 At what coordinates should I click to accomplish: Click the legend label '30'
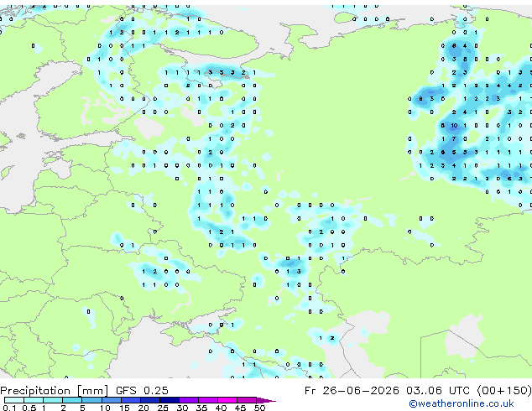182,408
